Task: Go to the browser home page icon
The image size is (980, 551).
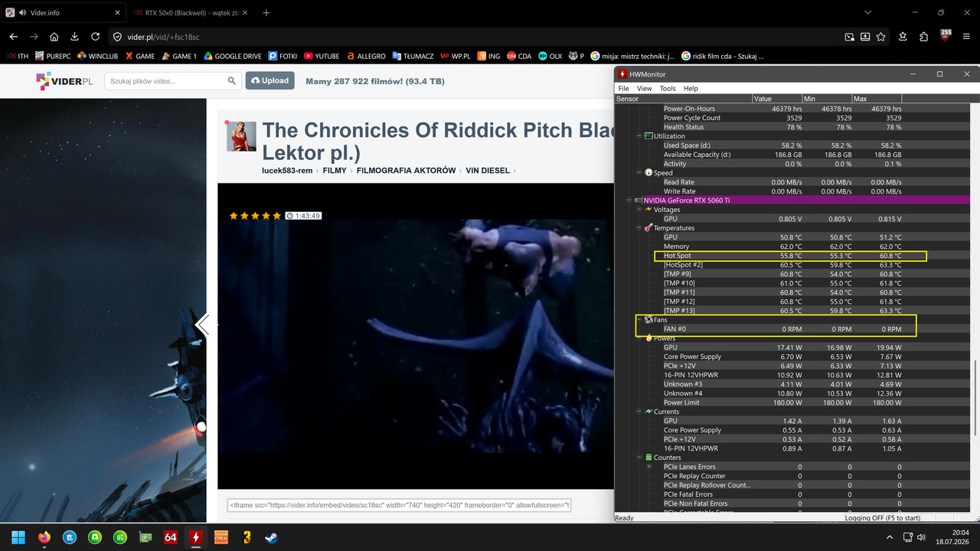Action: tap(54, 37)
